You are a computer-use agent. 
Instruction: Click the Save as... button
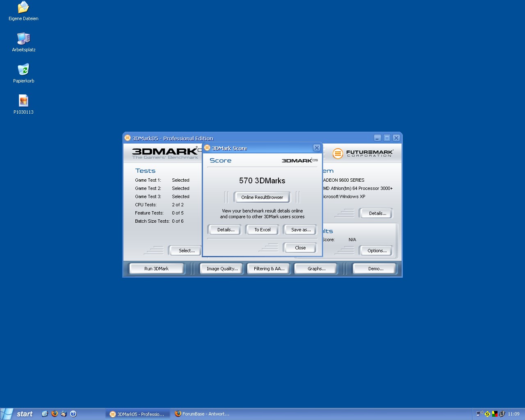301,230
